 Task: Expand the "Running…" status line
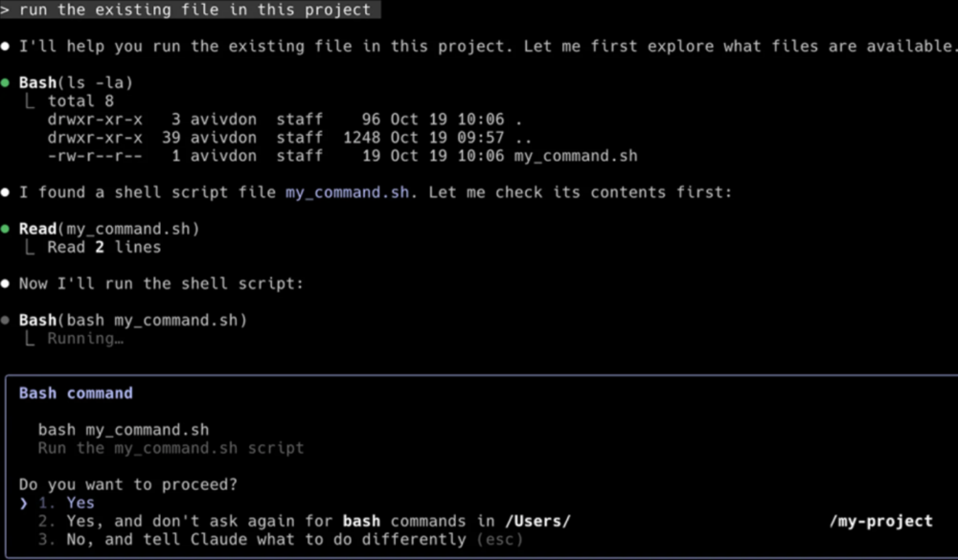tap(85, 338)
